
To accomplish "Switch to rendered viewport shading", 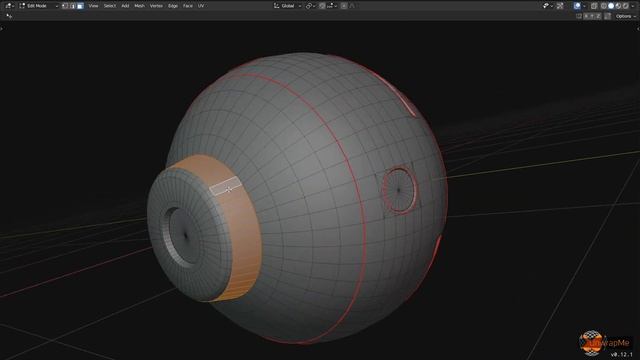I will 626,6.
